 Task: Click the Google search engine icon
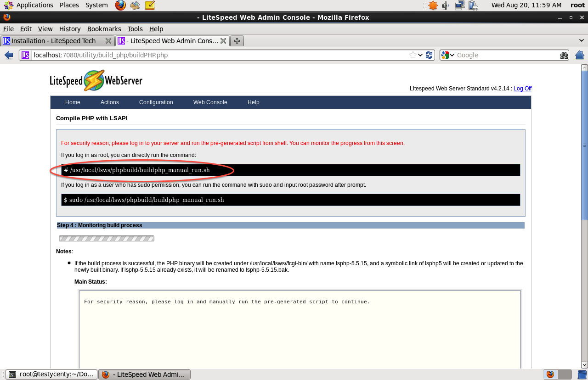click(x=445, y=55)
